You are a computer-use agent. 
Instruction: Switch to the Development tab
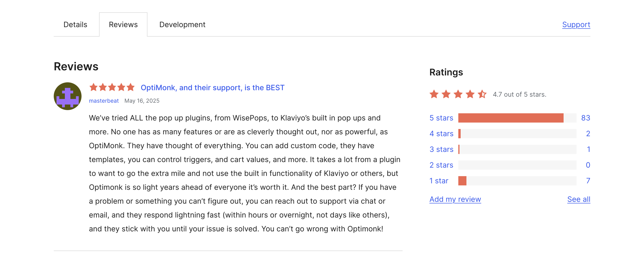pos(182,24)
